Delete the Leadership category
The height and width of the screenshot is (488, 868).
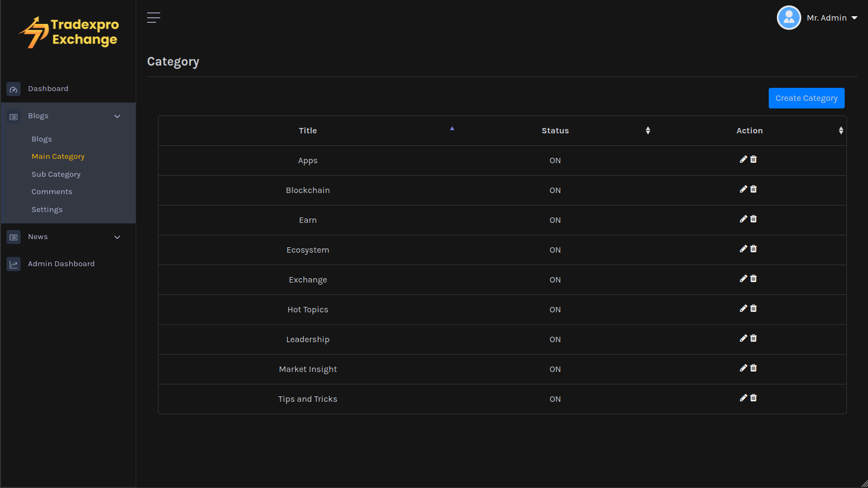click(x=754, y=338)
